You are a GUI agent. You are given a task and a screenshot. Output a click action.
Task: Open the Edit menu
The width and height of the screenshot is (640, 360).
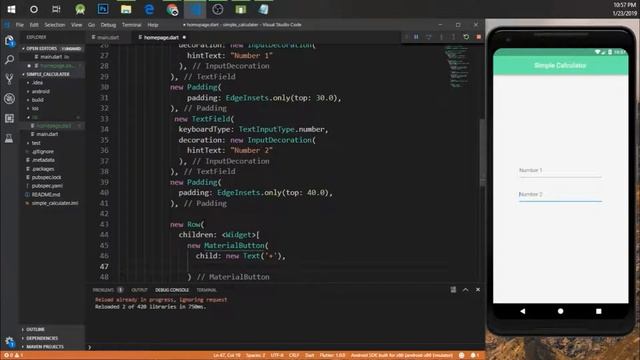coord(34,25)
